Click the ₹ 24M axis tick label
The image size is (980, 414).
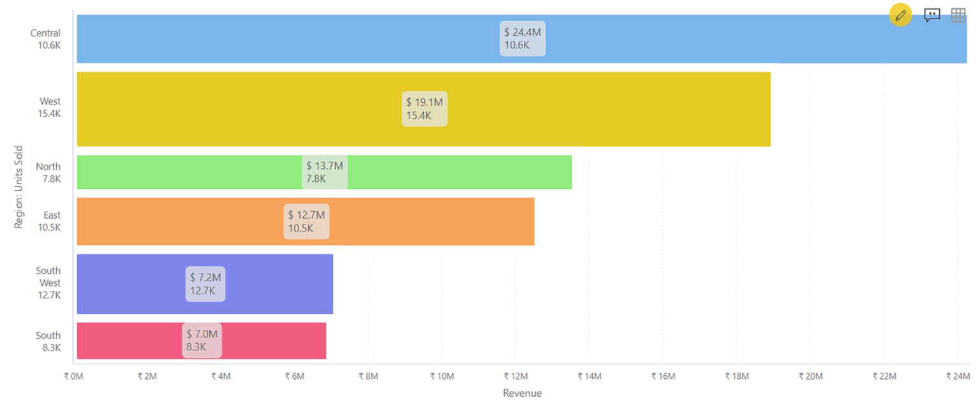coord(957,376)
